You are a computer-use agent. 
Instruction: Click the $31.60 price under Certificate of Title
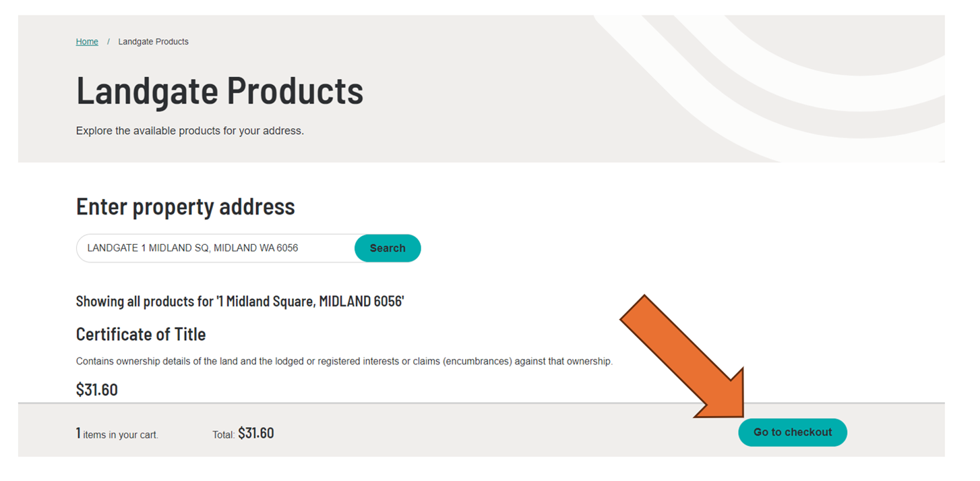click(x=96, y=389)
